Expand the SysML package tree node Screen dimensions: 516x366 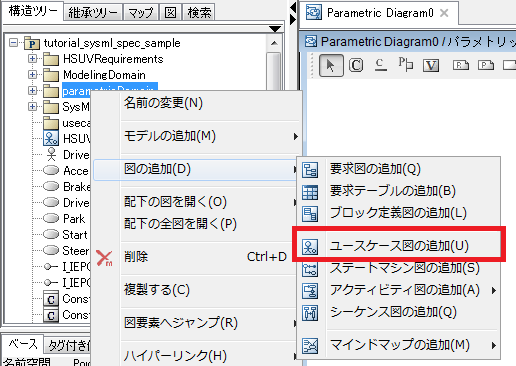(32, 106)
